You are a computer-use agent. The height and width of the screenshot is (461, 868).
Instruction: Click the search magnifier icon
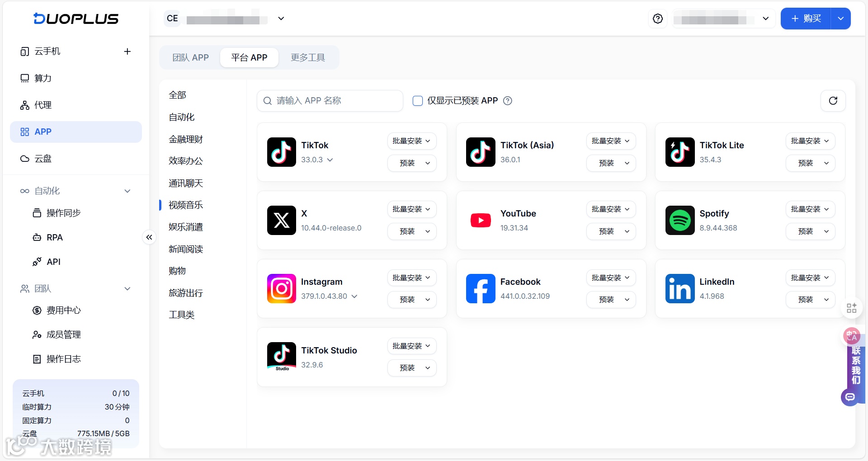click(268, 101)
